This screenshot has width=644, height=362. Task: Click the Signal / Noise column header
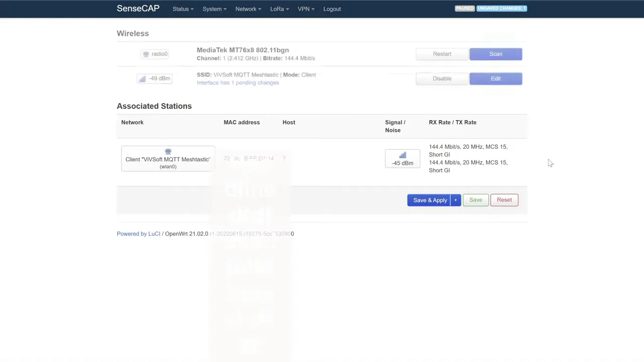[395, 126]
